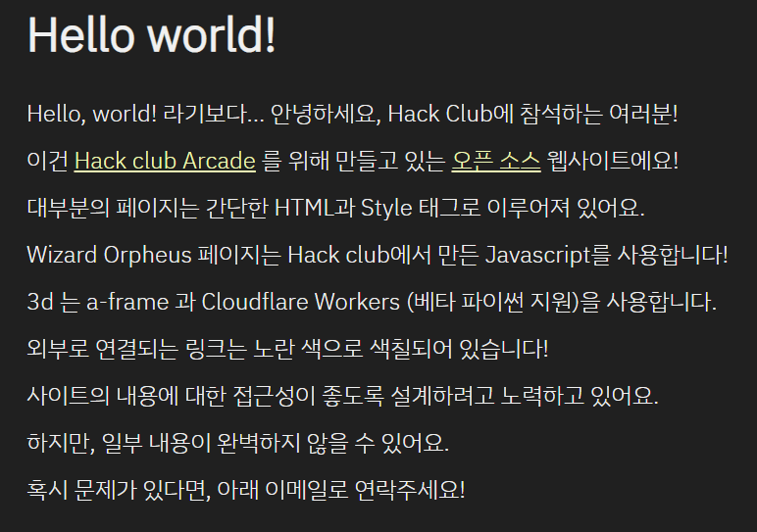Click the Hello world! heading
757x532 pixels.
tap(152, 34)
